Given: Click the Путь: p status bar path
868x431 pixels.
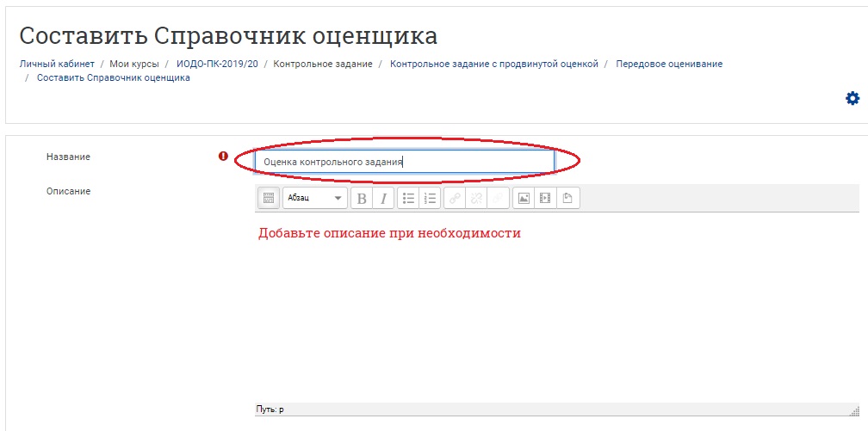Looking at the screenshot, I should (x=270, y=410).
